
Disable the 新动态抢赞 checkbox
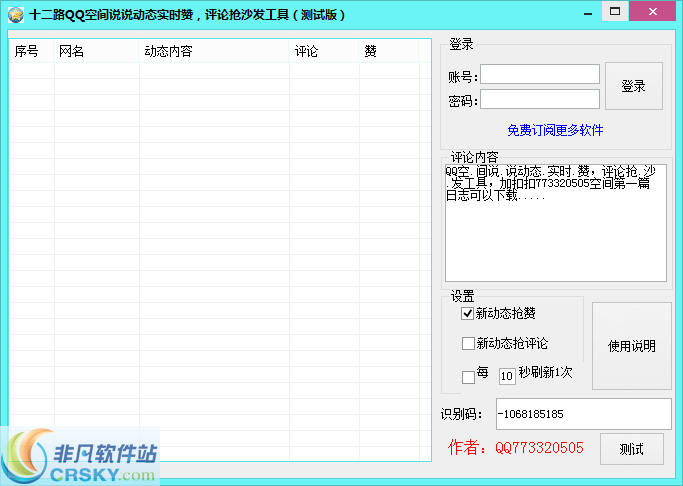coord(468,314)
